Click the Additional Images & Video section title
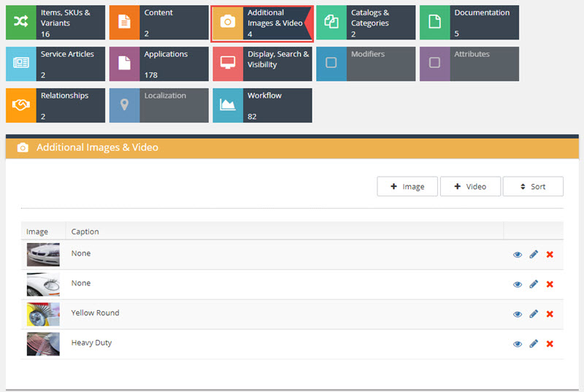Viewport: 584px width, 392px height. tap(97, 147)
